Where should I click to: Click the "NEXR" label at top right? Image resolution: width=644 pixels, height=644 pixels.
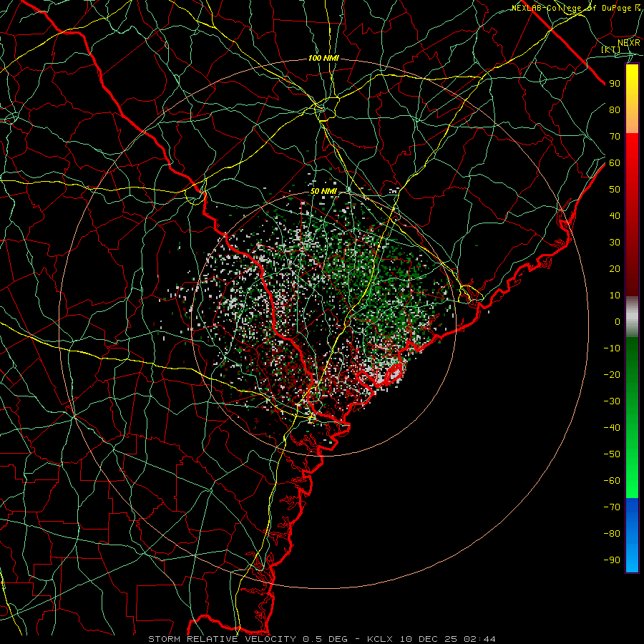629,43
